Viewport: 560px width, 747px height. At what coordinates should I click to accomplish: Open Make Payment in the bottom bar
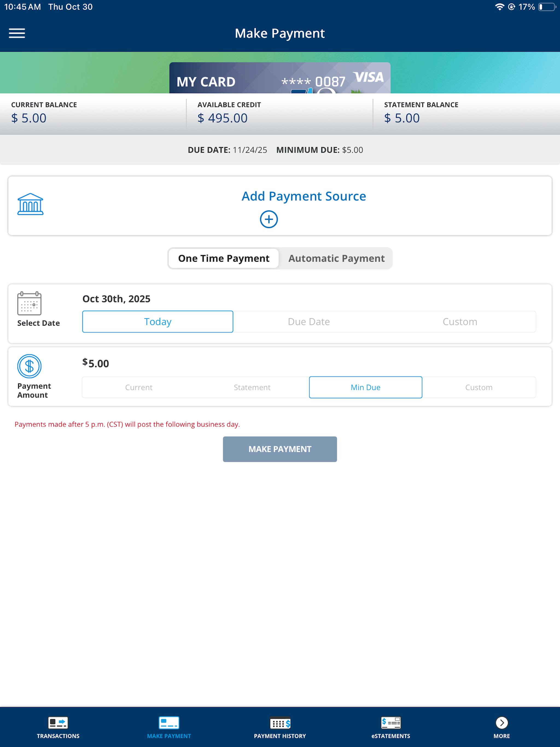click(169, 728)
